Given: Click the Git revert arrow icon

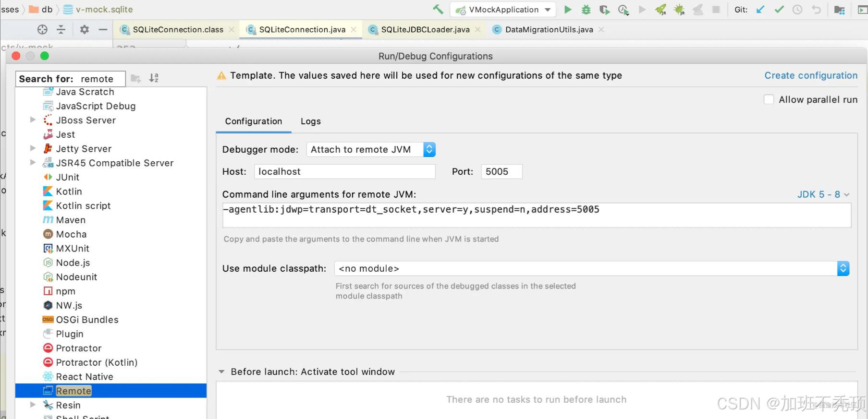Looking at the screenshot, I should [816, 10].
